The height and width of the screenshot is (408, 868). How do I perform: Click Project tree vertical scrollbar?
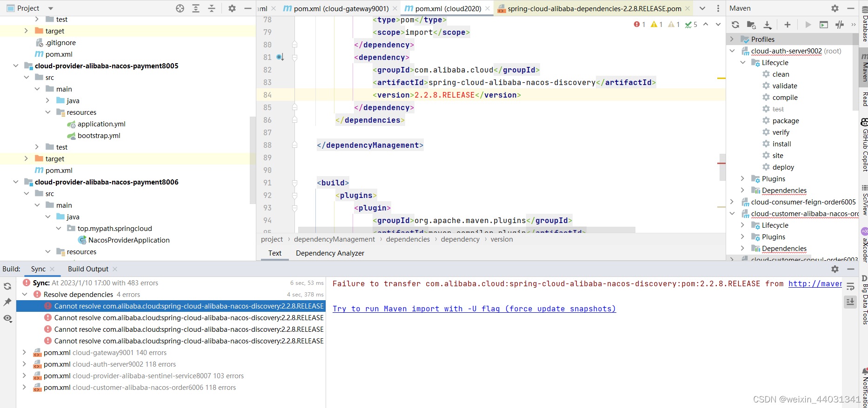pyautogui.click(x=253, y=160)
